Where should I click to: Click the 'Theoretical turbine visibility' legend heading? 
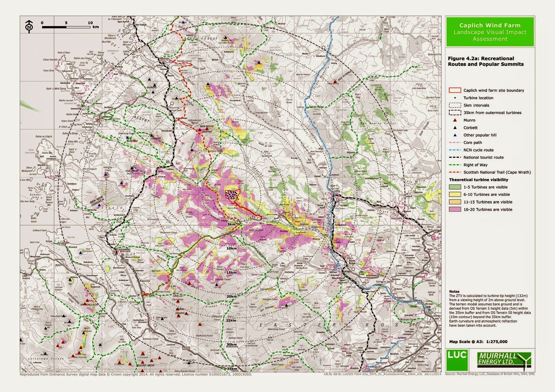click(x=478, y=180)
